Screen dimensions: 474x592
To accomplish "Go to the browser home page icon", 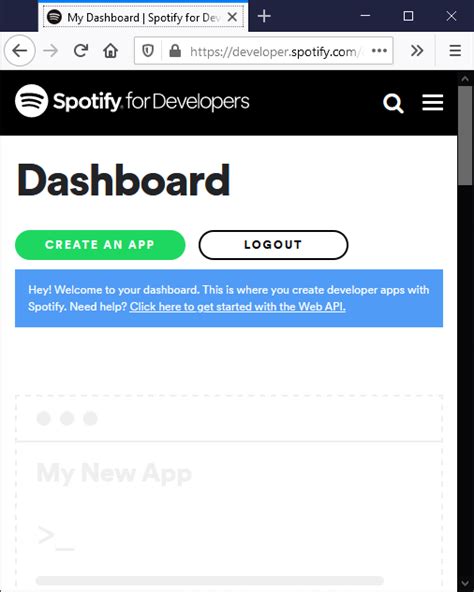I will tap(111, 51).
